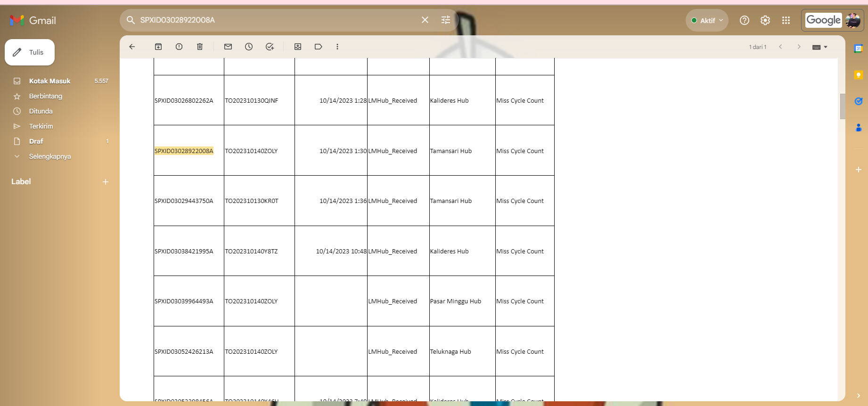Open Gmail settings gear
The height and width of the screenshot is (406, 868).
pyautogui.click(x=765, y=20)
